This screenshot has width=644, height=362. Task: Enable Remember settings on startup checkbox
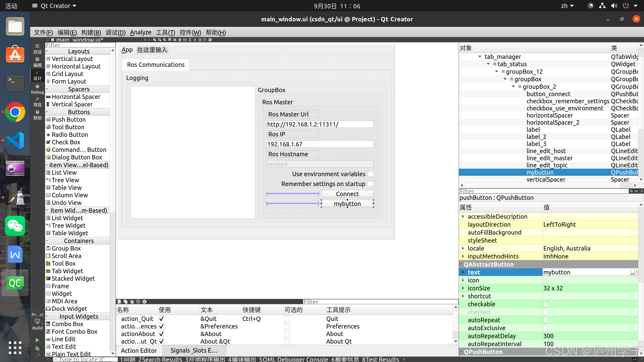370,184
